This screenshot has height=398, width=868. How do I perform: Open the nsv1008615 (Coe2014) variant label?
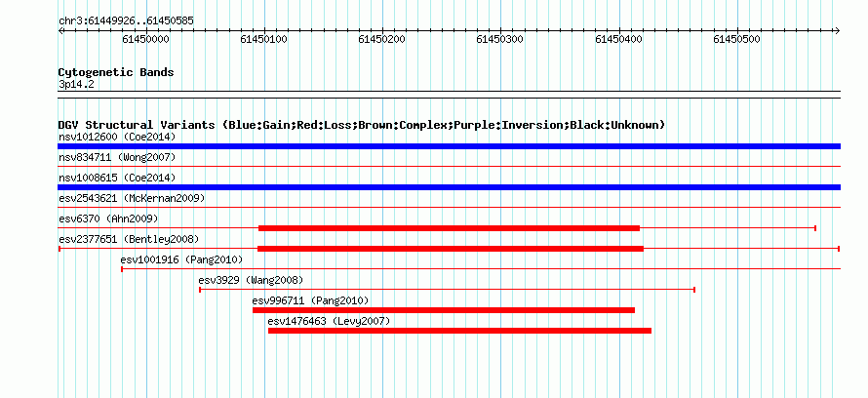117,178
